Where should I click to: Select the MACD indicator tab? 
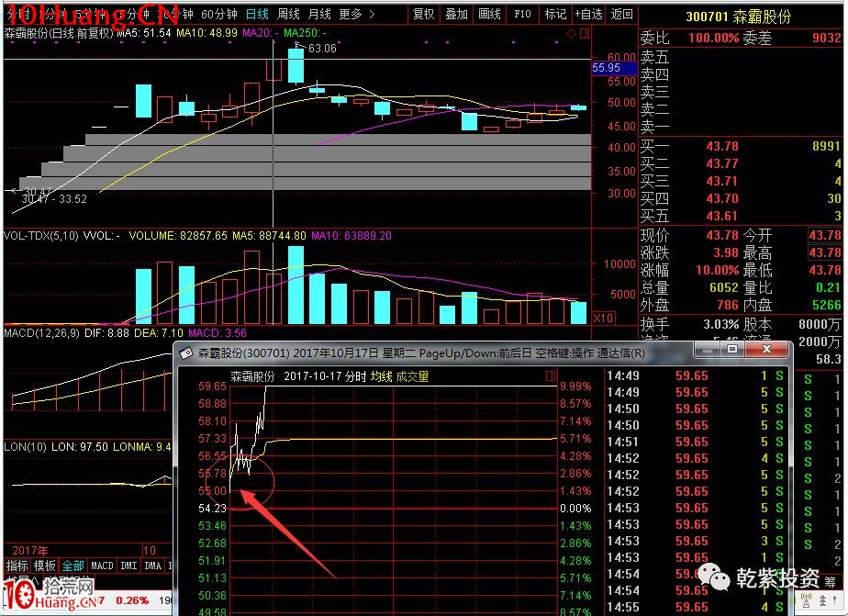[102, 566]
